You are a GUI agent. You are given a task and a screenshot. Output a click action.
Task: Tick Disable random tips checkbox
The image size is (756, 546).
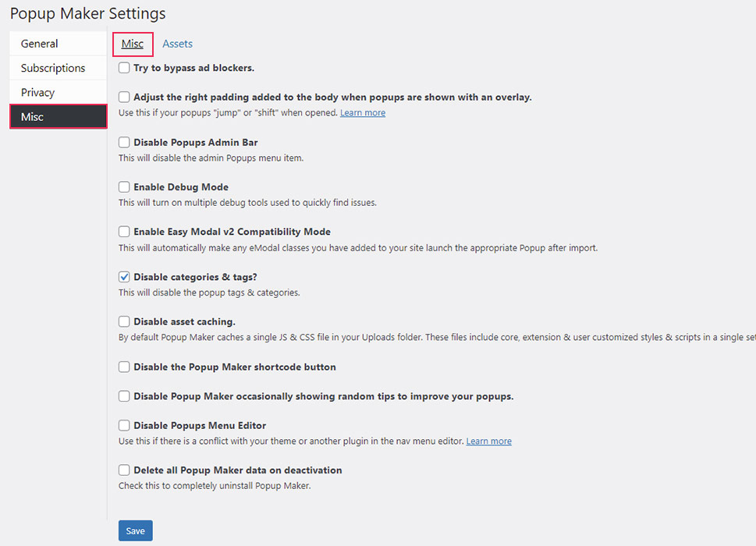pyautogui.click(x=124, y=396)
